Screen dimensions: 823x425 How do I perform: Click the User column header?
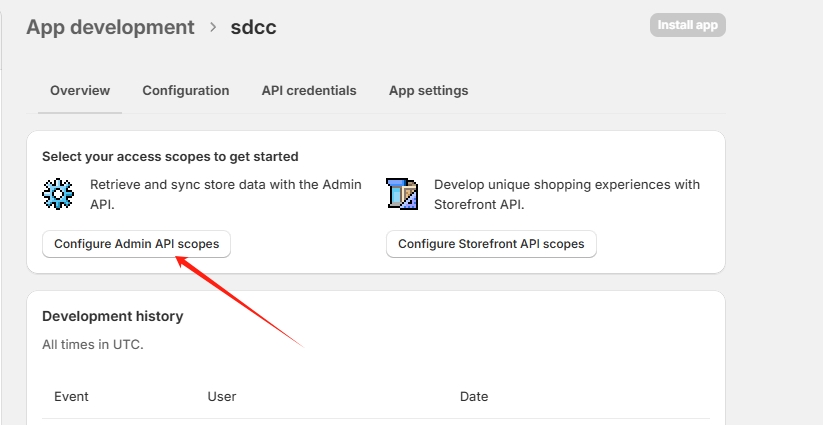[221, 397]
